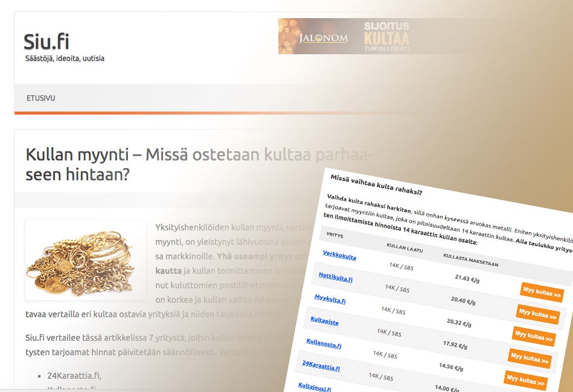
Task: Select the price '21.63 €/g'
Action: (x=467, y=279)
